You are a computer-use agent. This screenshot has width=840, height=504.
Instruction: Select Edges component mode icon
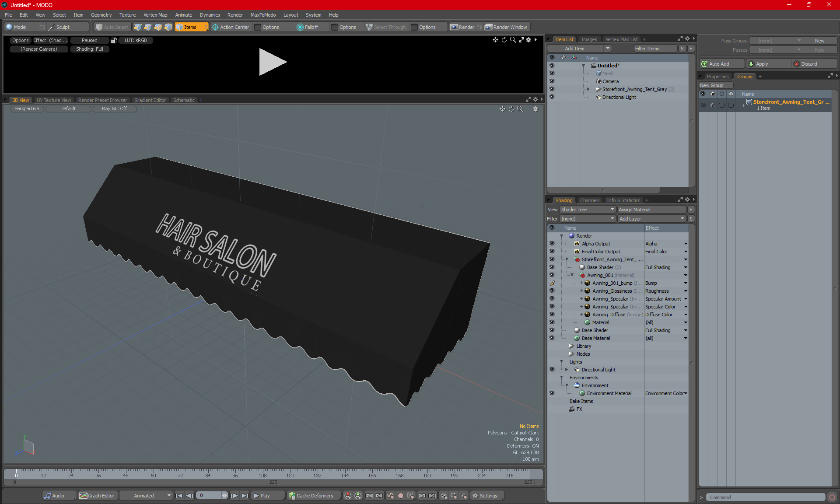tap(148, 27)
